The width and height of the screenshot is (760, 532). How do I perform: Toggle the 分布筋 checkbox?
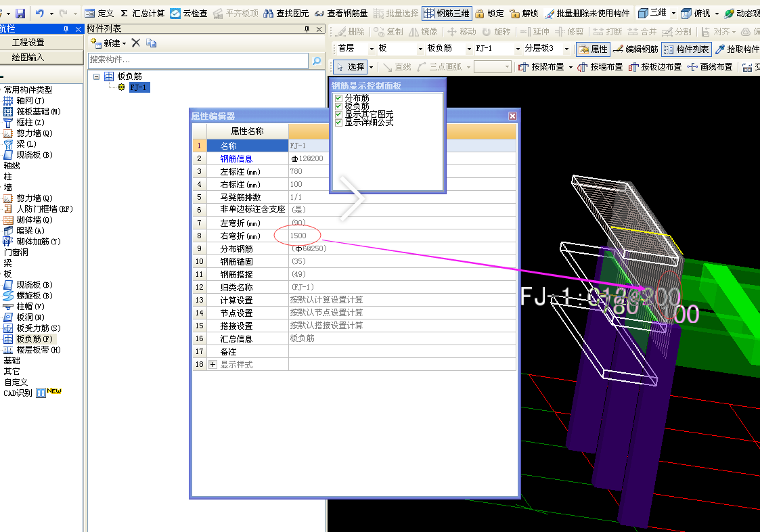(339, 98)
